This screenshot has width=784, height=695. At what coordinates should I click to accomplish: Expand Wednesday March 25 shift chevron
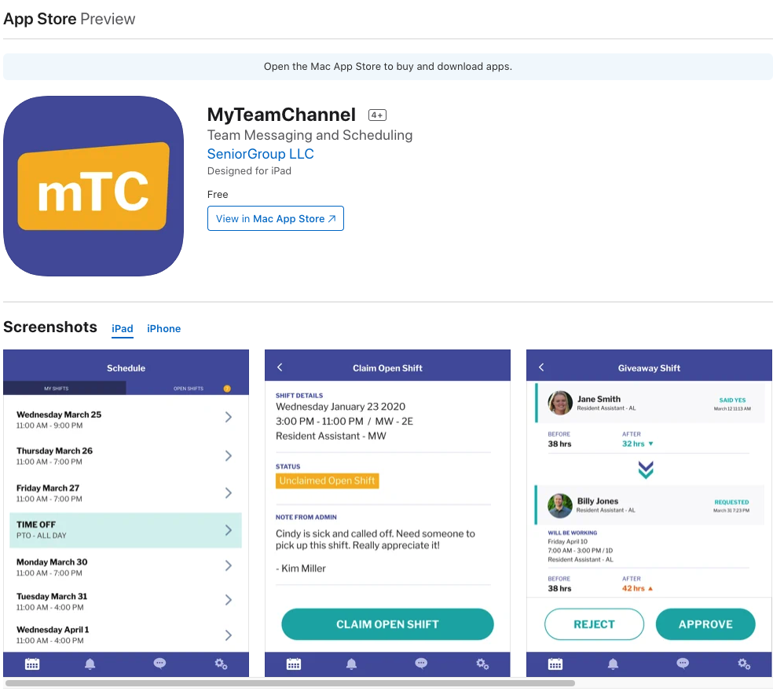229,418
